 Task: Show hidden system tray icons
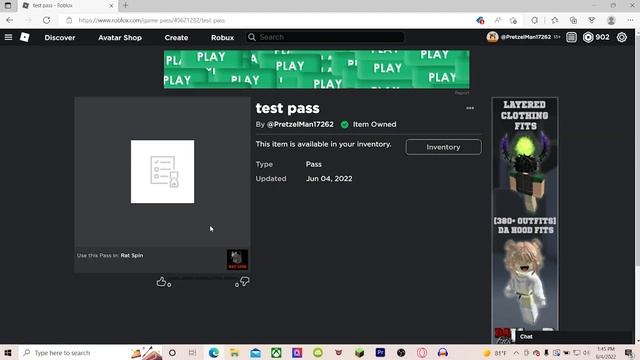pos(516,353)
